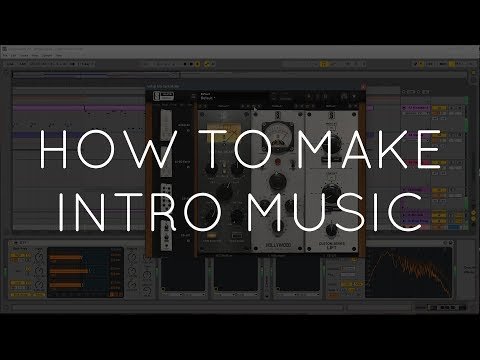This screenshot has height=360, width=480.
Task: Click the bottom-right button on the dark module
Action: (x=237, y=236)
